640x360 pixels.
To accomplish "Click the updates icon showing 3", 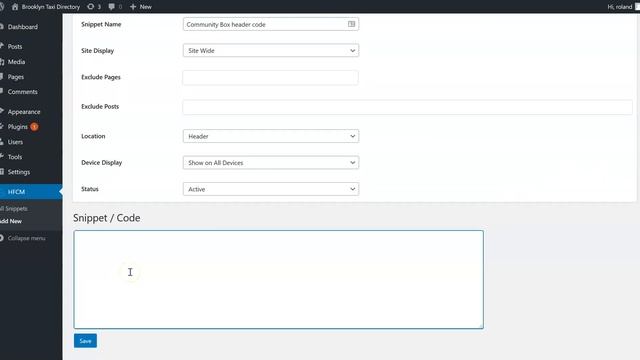I will point(91,7).
